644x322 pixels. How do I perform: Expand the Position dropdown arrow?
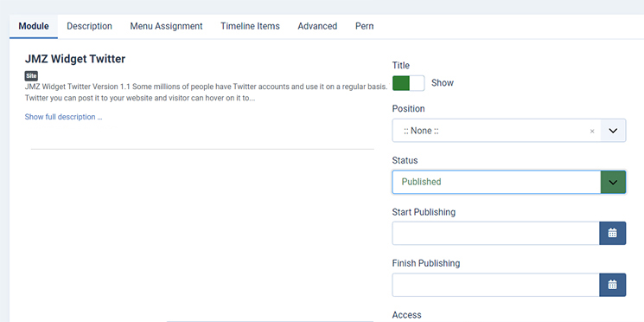click(x=613, y=131)
